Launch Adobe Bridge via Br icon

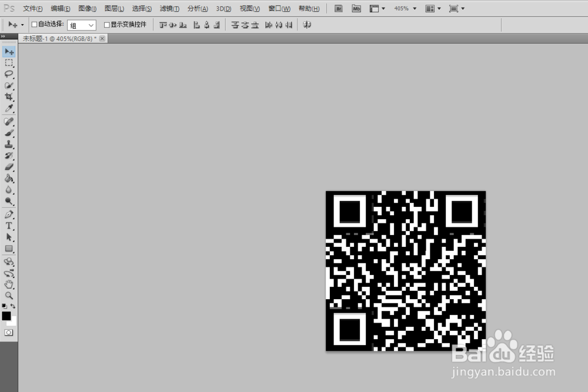(338, 9)
